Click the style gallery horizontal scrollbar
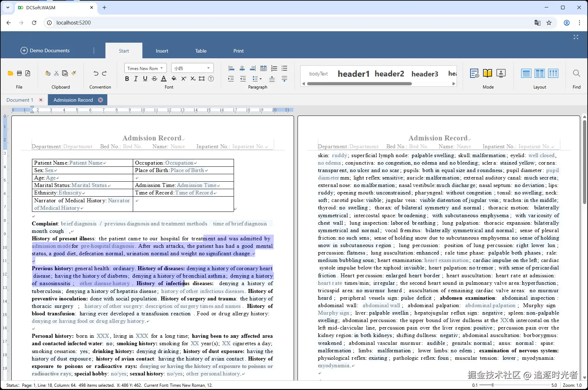This screenshot has width=588, height=390. (x=359, y=84)
